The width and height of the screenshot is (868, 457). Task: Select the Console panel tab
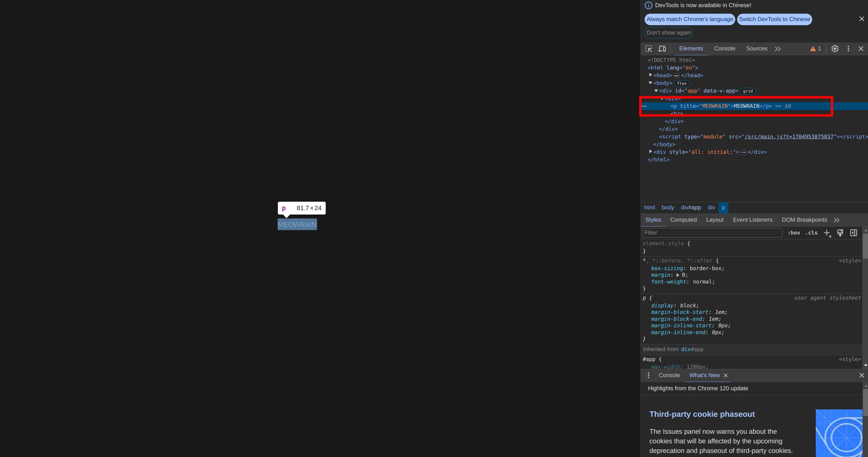[724, 48]
